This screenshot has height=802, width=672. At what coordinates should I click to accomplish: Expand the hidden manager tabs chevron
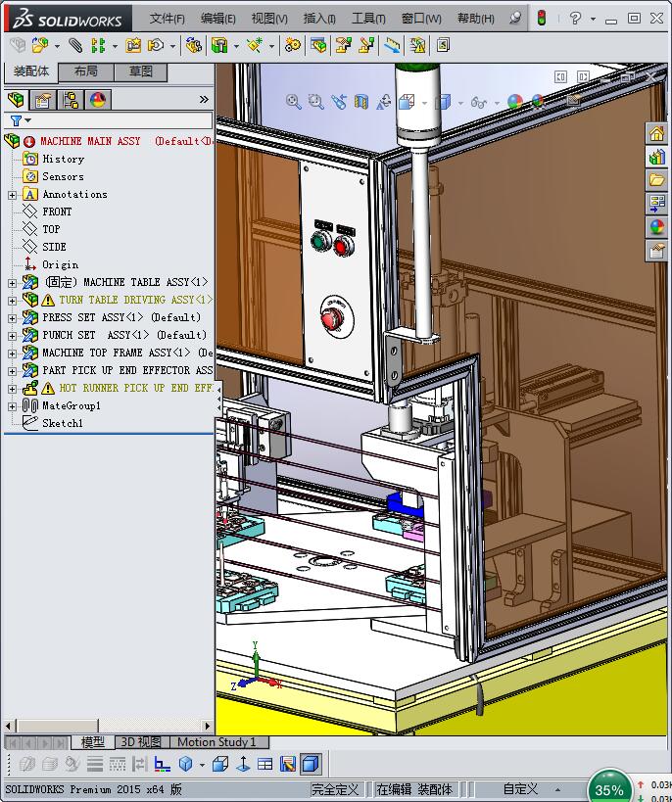coord(204,99)
